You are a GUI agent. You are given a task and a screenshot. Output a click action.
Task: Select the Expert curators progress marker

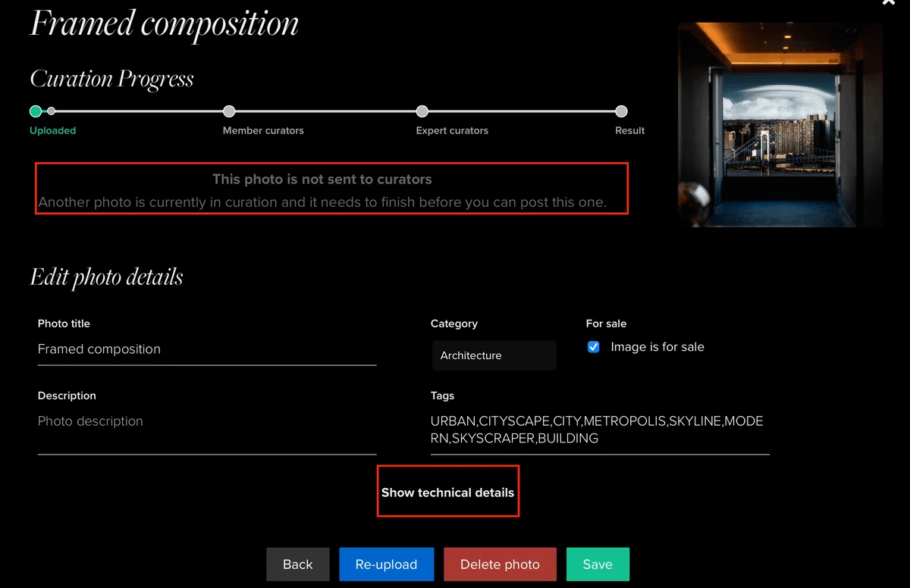coord(422,111)
